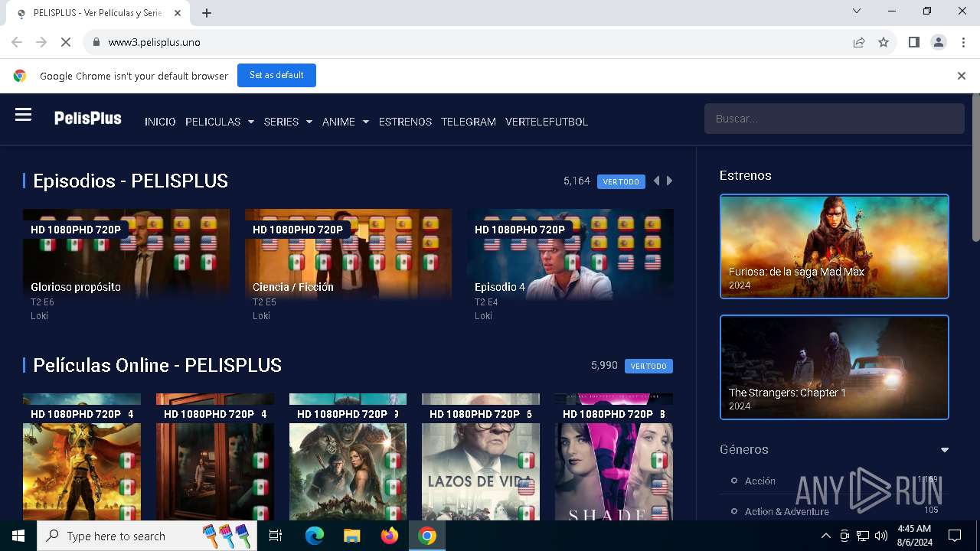
Task: Open the volume control in system tray
Action: tap(881, 536)
